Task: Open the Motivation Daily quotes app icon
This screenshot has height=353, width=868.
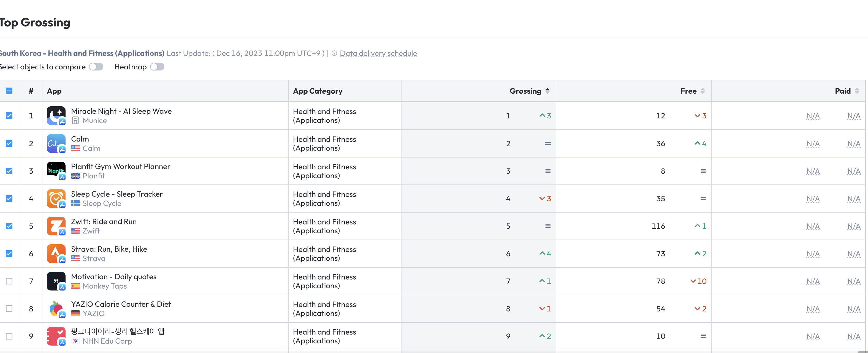Action: point(56,281)
